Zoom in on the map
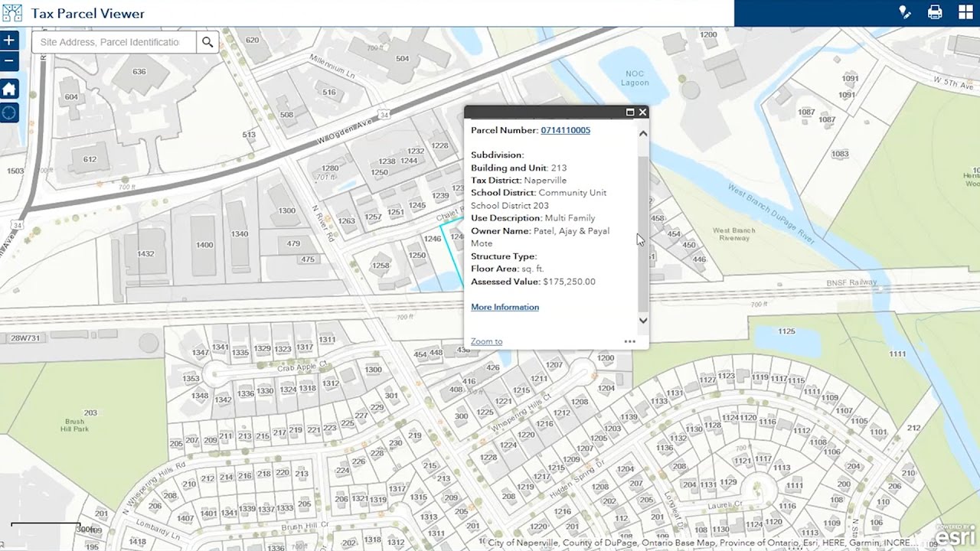Viewport: 980px width, 551px height. pos(8,40)
